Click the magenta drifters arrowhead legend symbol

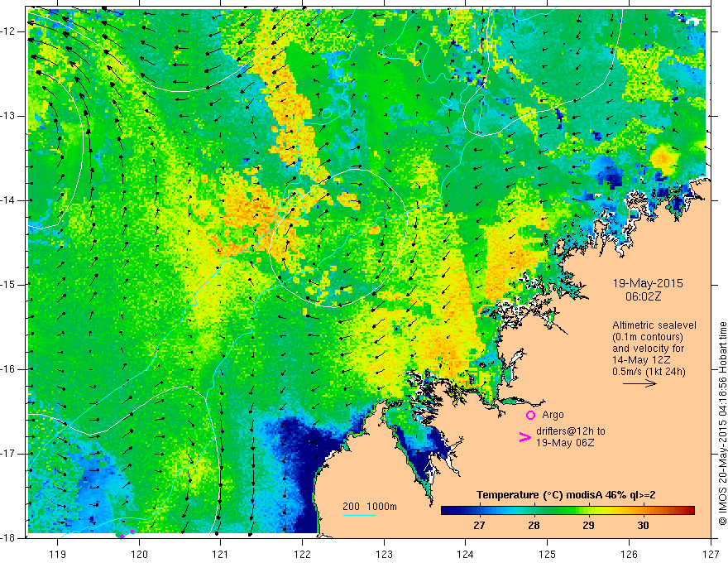coord(525,437)
